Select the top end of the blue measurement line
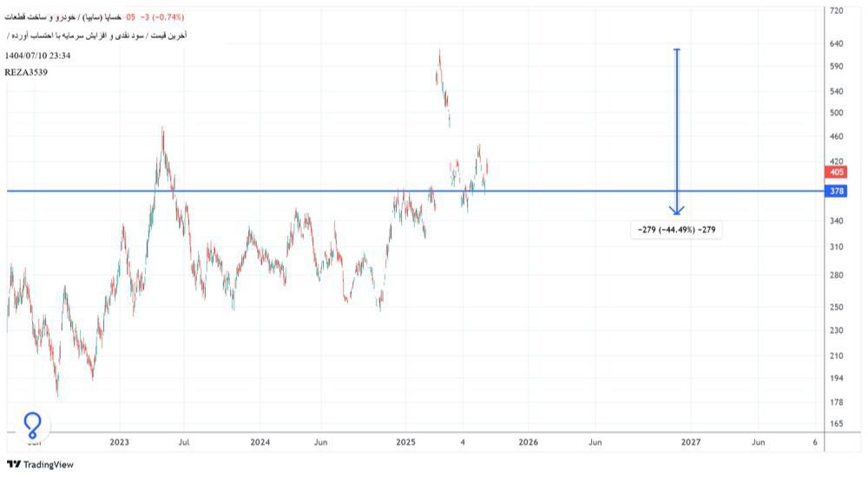 pos(677,50)
